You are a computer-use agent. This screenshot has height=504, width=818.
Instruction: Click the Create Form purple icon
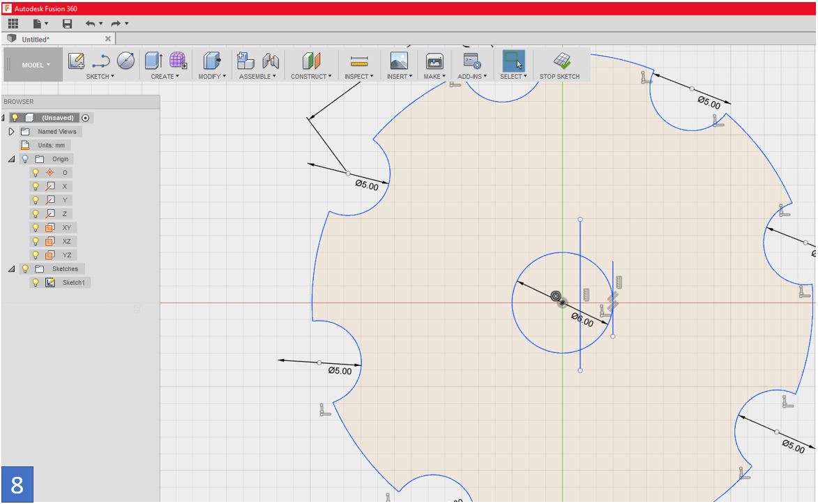point(178,61)
